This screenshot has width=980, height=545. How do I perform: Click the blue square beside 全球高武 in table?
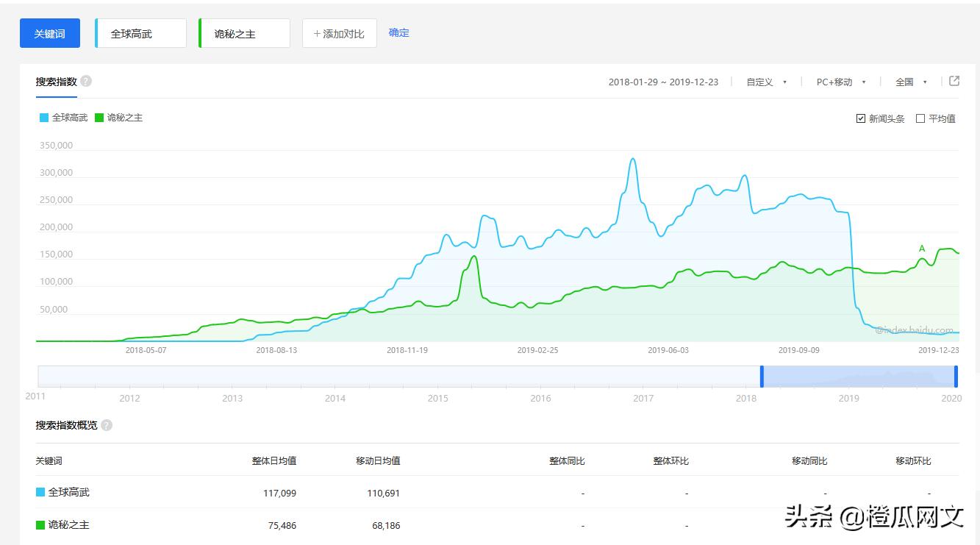(42, 492)
